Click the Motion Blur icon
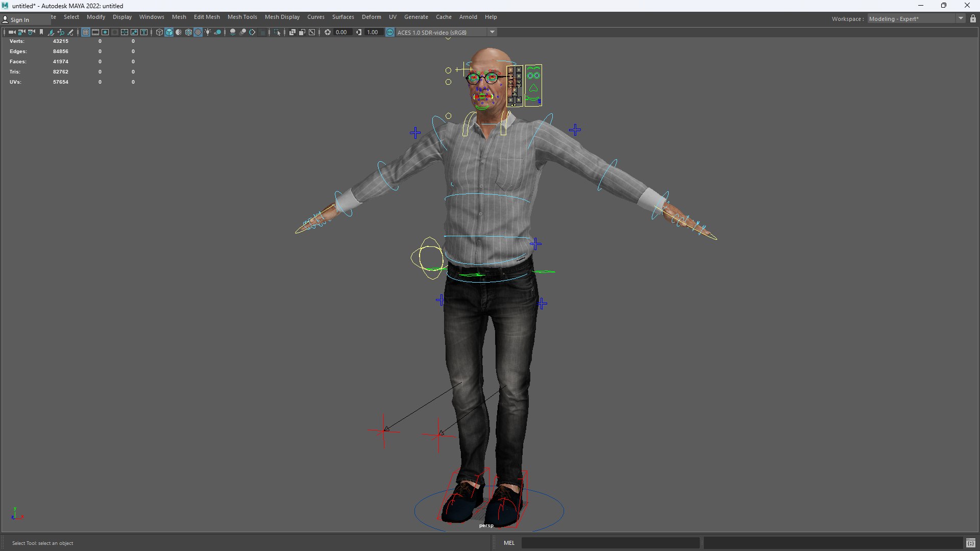This screenshot has width=980, height=551. pos(242,32)
